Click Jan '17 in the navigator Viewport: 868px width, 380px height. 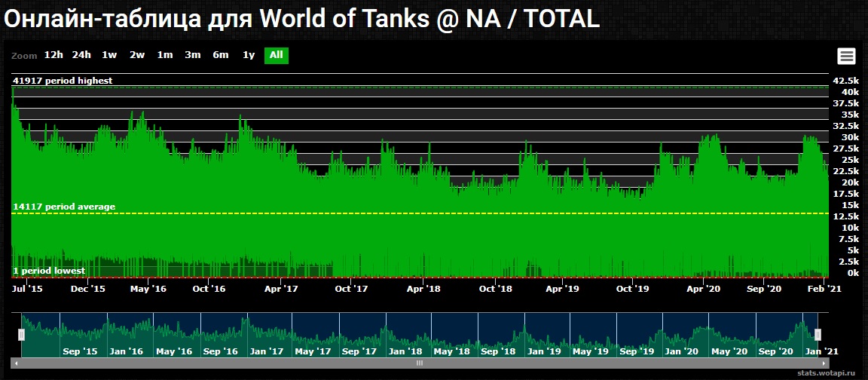tap(267, 352)
